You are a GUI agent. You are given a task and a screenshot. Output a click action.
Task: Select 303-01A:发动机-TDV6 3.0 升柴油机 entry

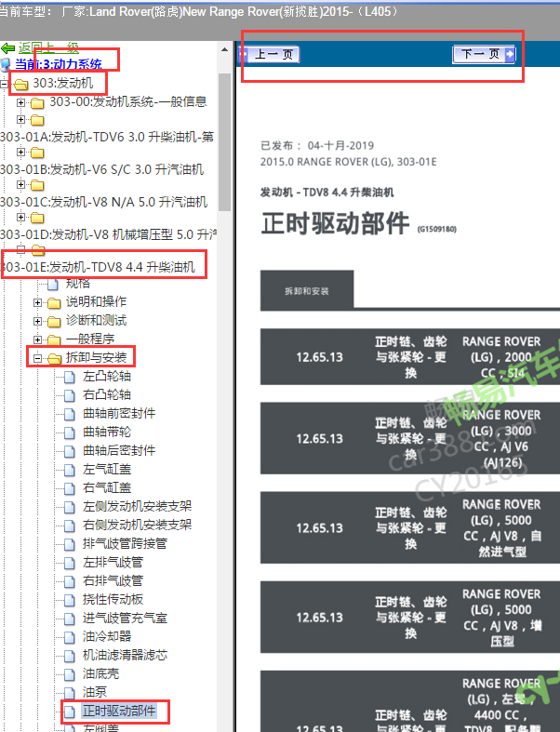(107, 137)
